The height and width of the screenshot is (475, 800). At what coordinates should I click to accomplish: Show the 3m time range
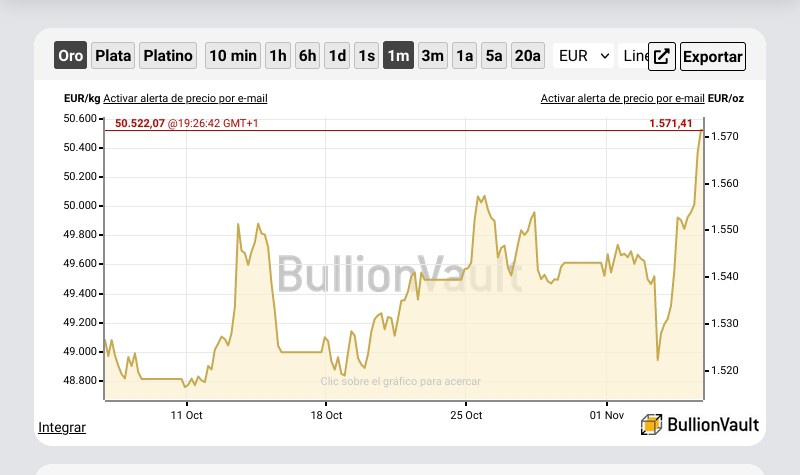(433, 55)
